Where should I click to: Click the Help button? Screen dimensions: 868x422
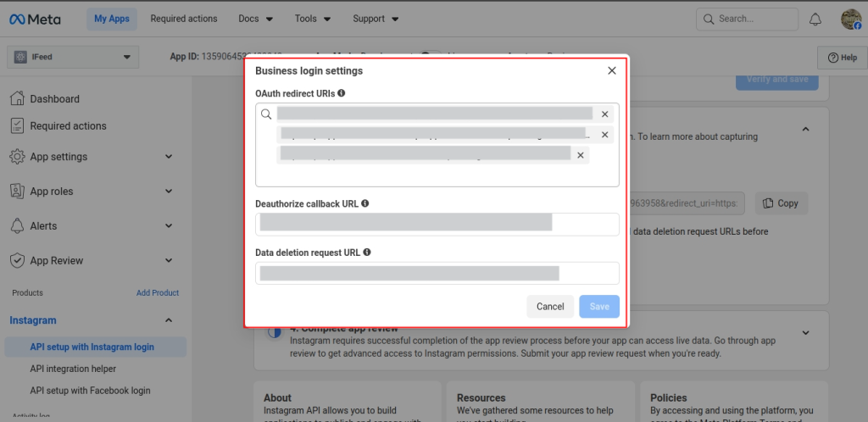[842, 58]
